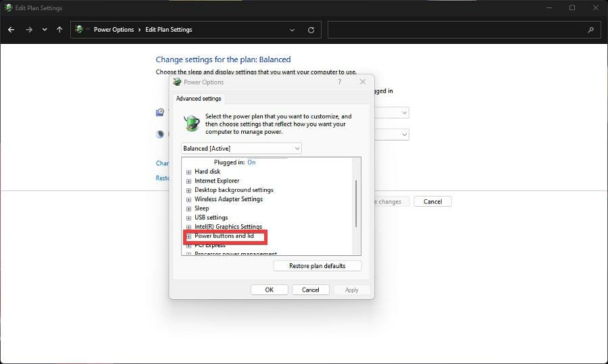Click the Edit Plan Settings window title icon
This screenshot has height=364, width=608.
(x=8, y=7)
